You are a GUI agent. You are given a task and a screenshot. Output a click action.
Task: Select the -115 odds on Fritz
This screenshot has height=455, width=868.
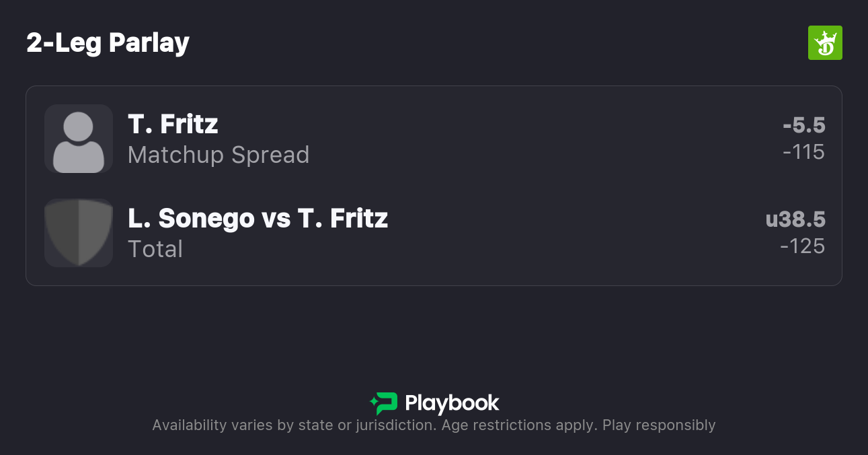803,152
